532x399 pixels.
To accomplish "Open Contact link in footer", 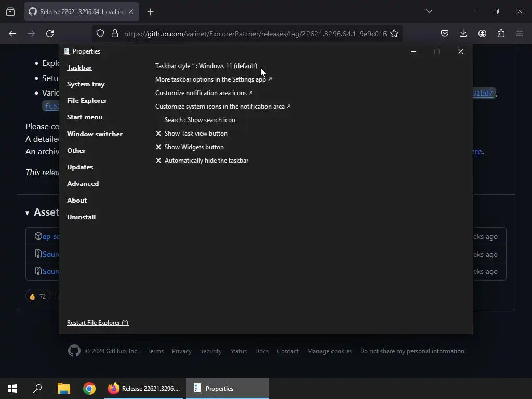I will click(x=288, y=351).
